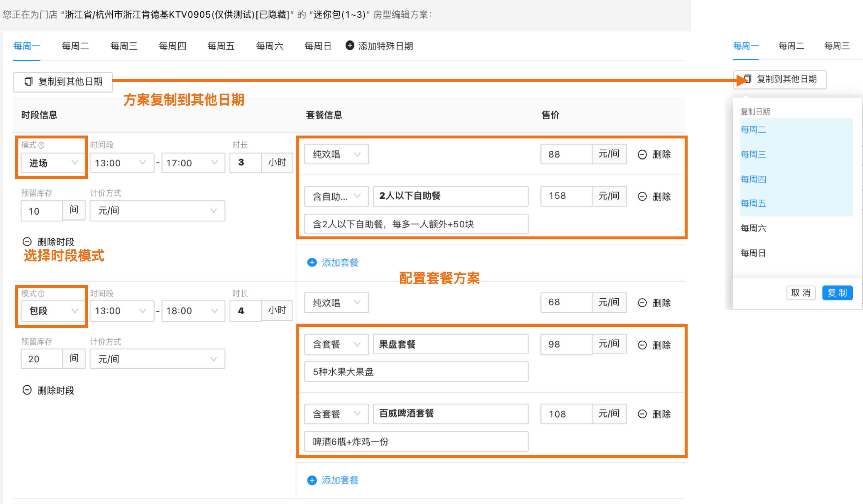Screen dimensions: 863x504
Task: Switch to 每周二 tab in main panel
Action: 75,46
